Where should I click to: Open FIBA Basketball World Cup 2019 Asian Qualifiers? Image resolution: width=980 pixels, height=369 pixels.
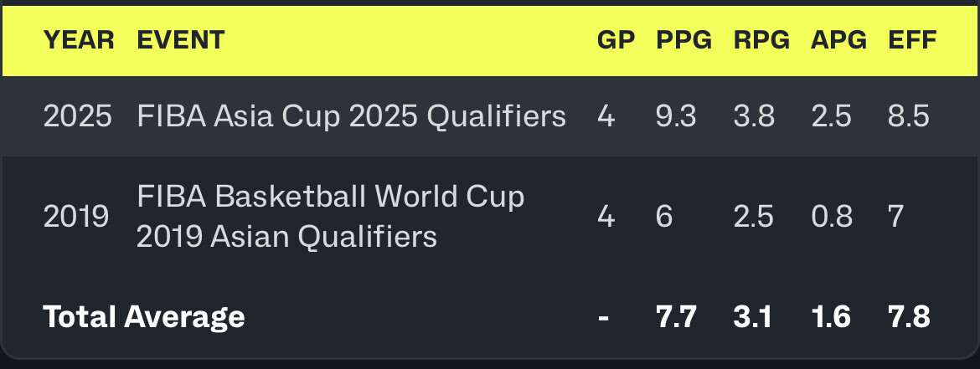coord(330,217)
